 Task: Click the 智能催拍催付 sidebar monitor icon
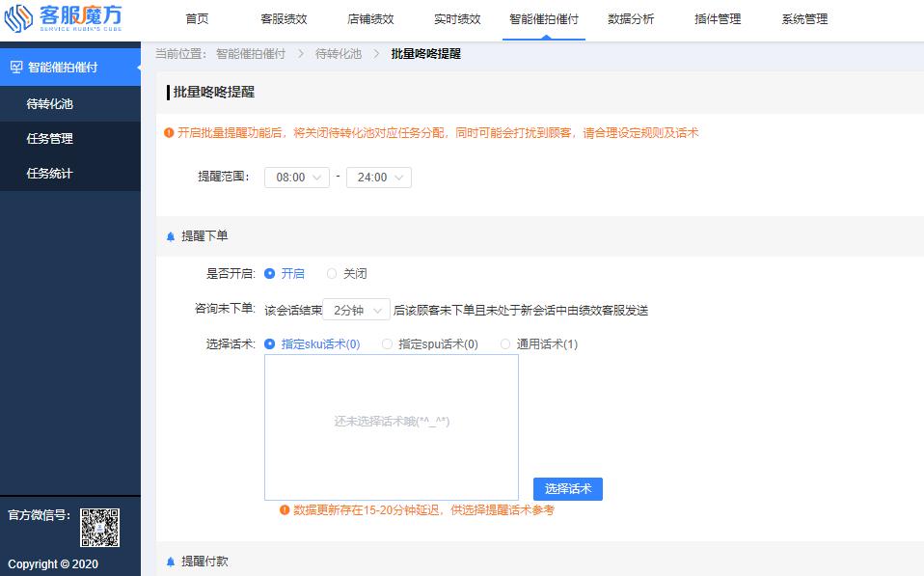(18, 69)
